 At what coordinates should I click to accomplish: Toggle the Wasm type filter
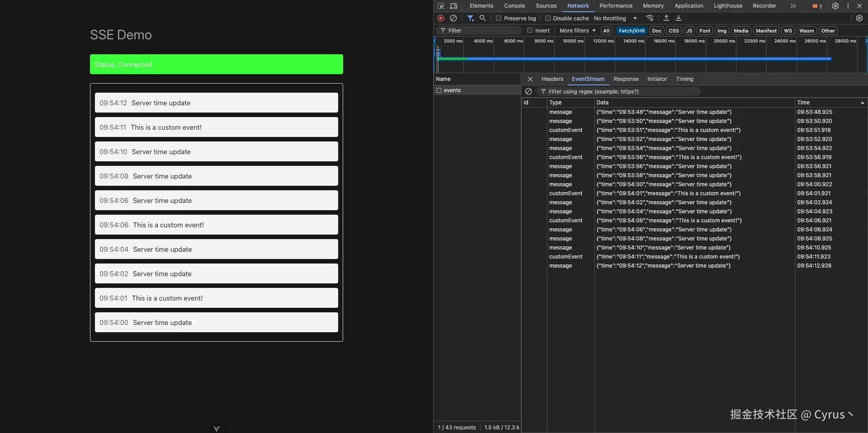(x=807, y=31)
